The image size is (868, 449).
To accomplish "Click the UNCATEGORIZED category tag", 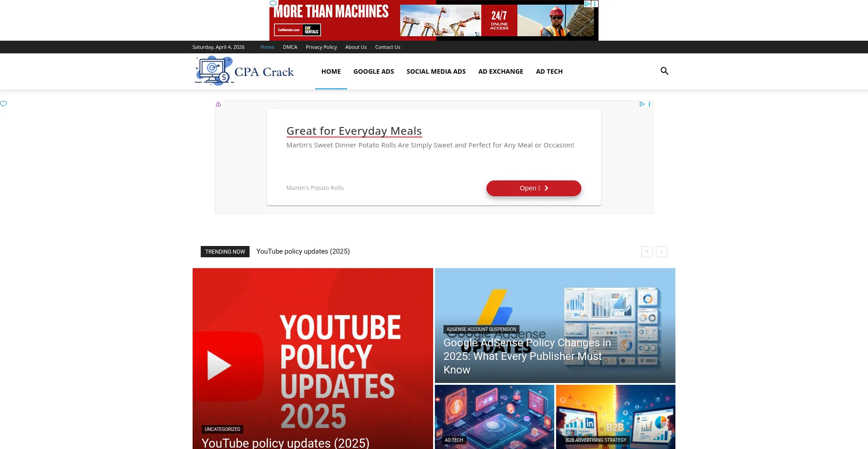I will point(222,429).
